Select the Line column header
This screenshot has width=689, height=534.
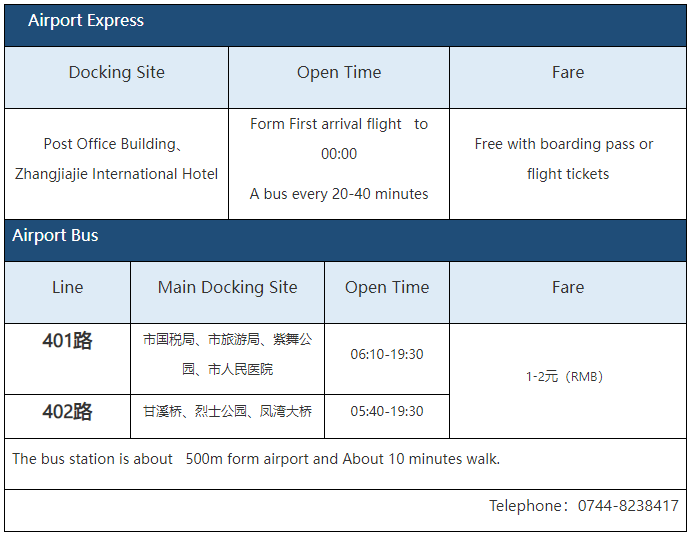click(68, 288)
